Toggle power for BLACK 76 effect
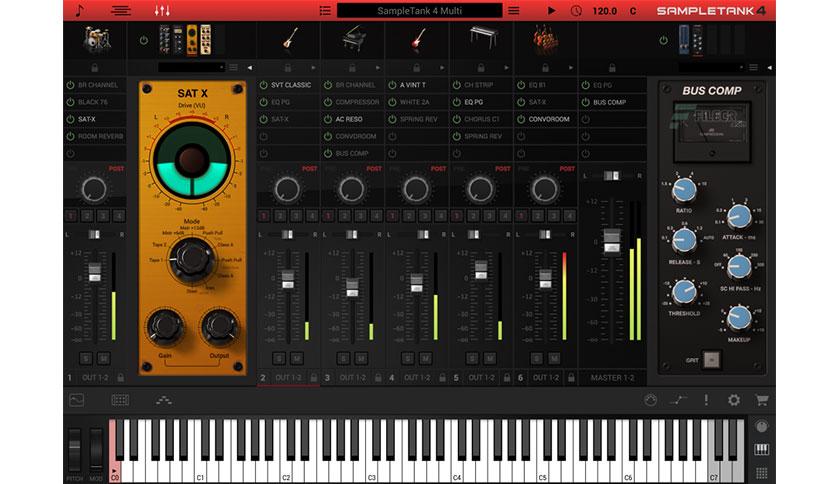 (x=70, y=102)
